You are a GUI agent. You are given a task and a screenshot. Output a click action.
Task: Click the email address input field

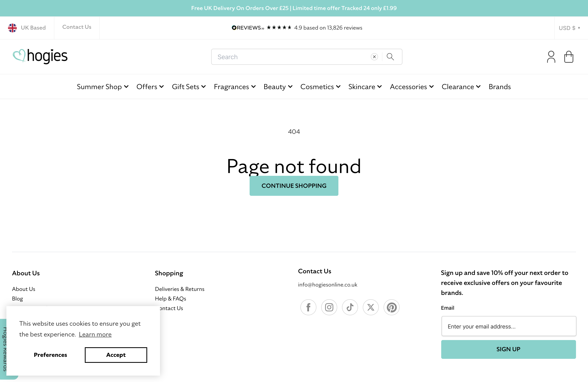[x=508, y=326]
